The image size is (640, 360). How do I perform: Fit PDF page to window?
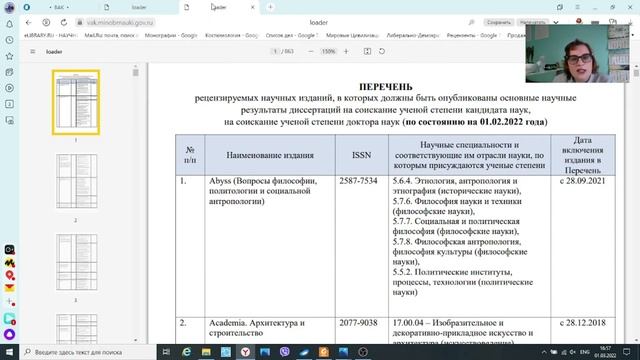367,51
